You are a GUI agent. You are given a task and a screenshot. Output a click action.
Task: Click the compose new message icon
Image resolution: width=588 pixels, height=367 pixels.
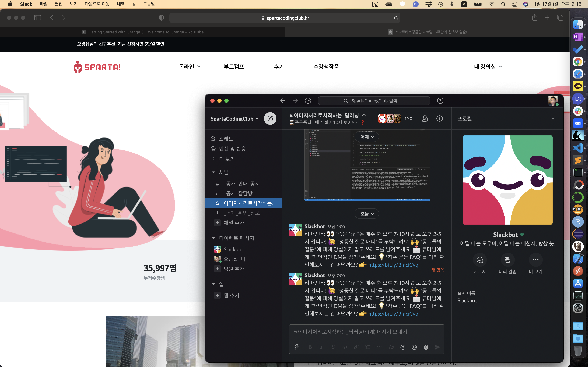tap(270, 118)
